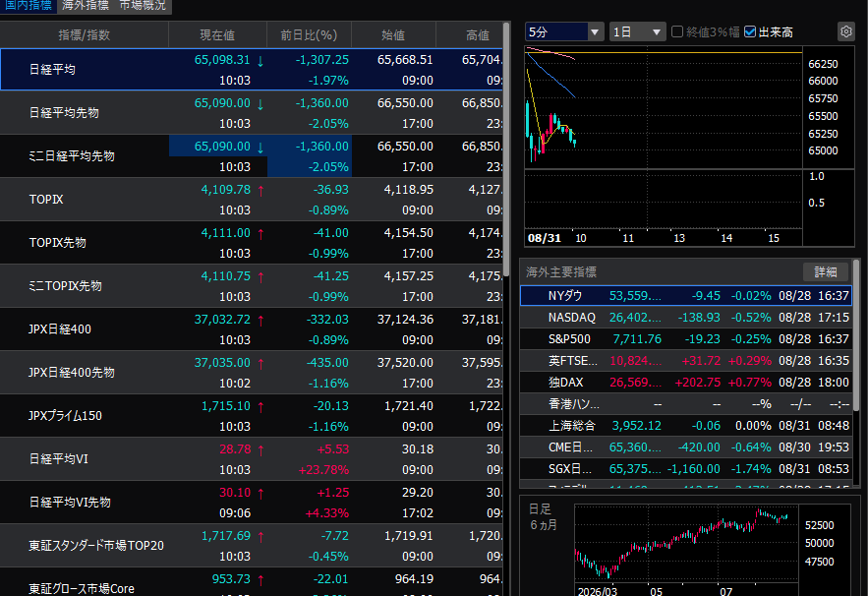Click the up arrow beside 日経平均VI 28.78
Image resolution: width=868 pixels, height=596 pixels.
[260, 449]
